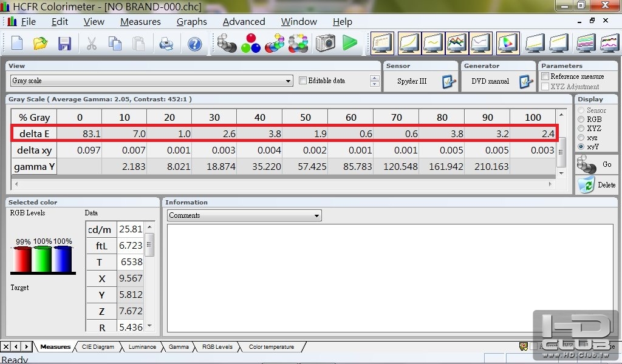Viewport: 622px width, 364px height.
Task: Open the Help menu
Action: click(x=343, y=22)
